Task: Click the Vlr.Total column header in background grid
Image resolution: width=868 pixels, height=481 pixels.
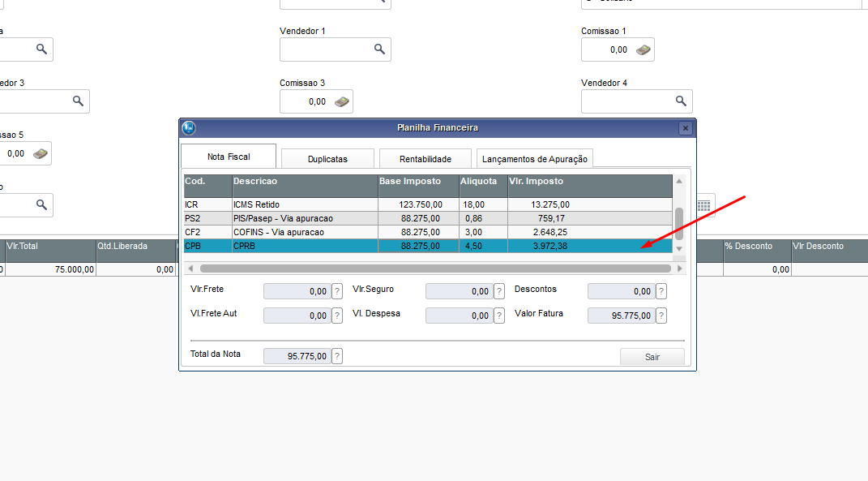Action: 50,251
